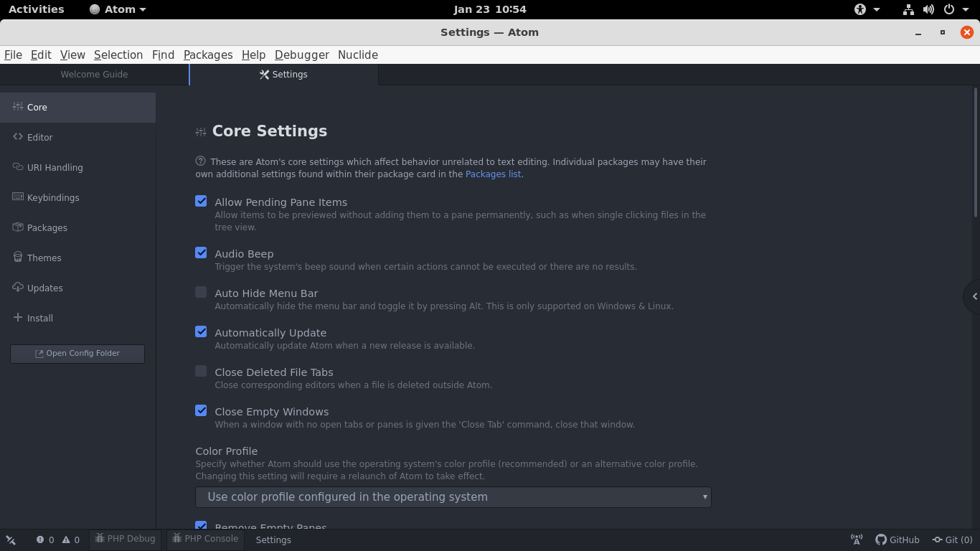
Task: Open the clock showing Jan 23 10:54
Action: tap(490, 9)
